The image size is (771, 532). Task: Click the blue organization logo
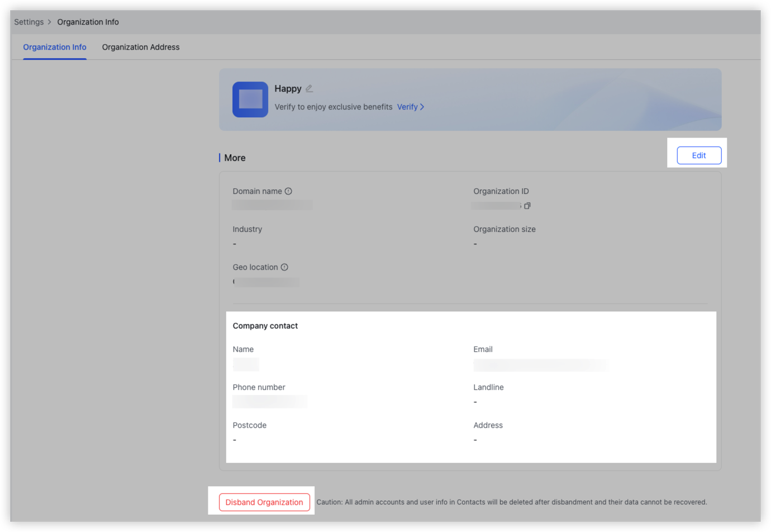coord(250,99)
